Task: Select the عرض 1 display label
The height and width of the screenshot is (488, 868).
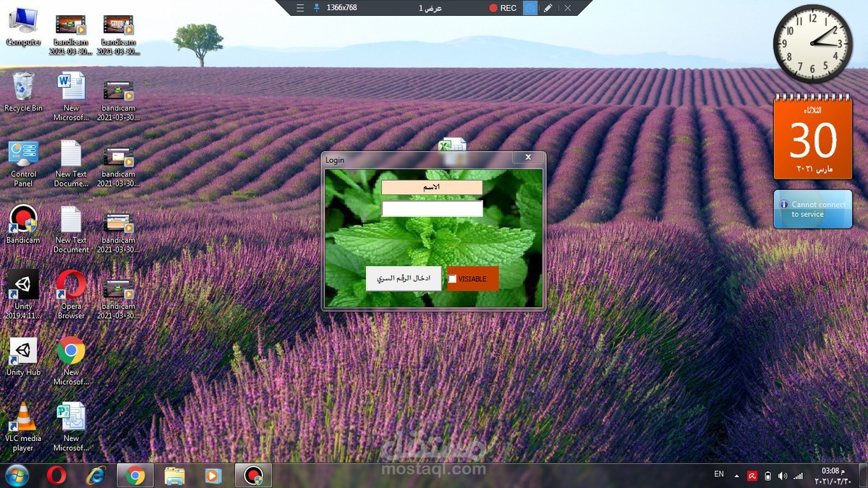Action: [x=430, y=8]
